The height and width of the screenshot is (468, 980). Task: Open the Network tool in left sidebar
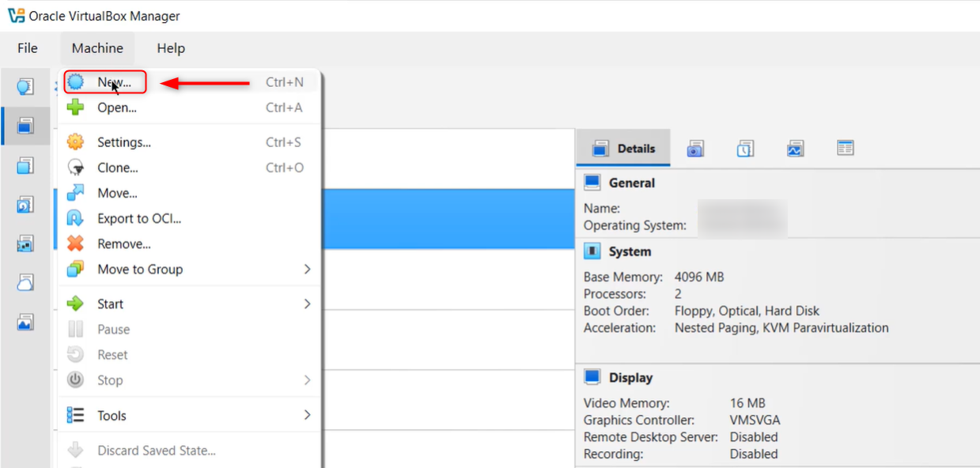[25, 243]
